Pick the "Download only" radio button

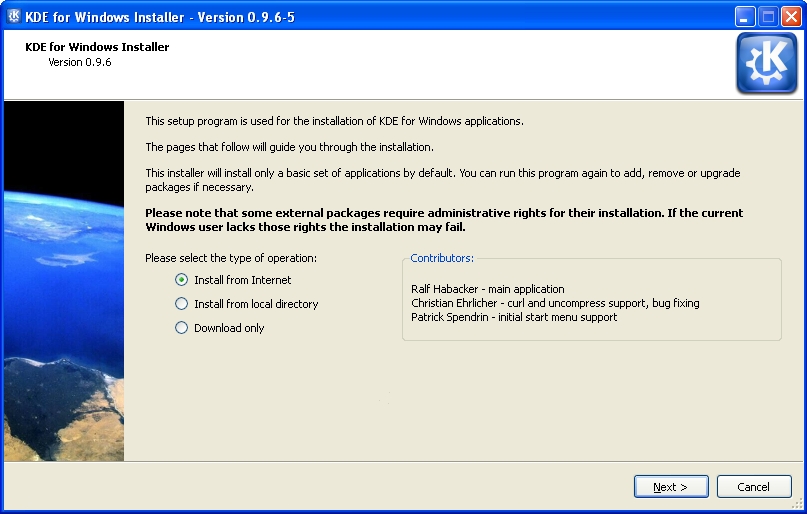pos(181,328)
